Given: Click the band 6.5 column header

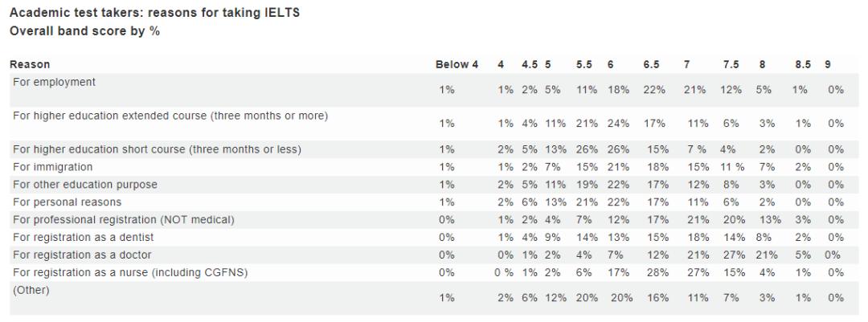Looking at the screenshot, I should tap(651, 64).
